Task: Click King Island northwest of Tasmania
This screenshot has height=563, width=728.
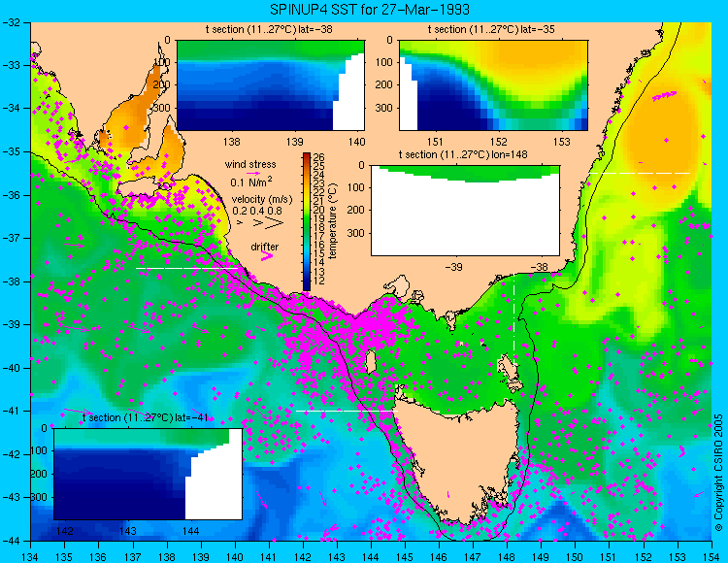Action: (371, 362)
